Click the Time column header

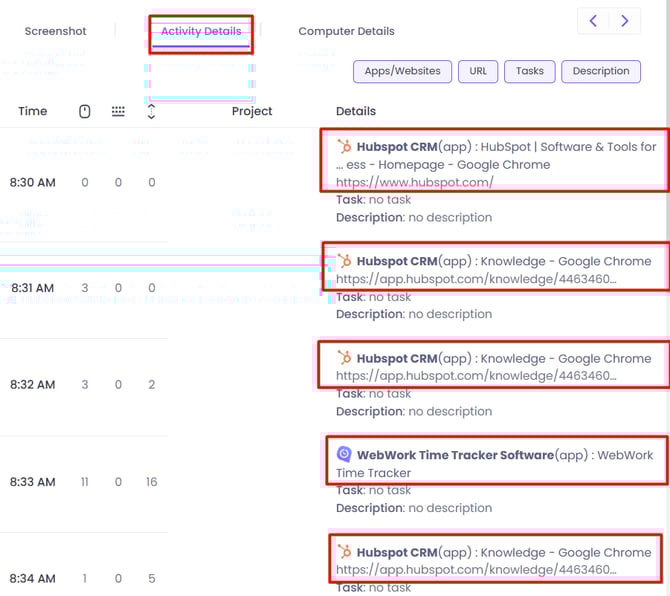32,111
